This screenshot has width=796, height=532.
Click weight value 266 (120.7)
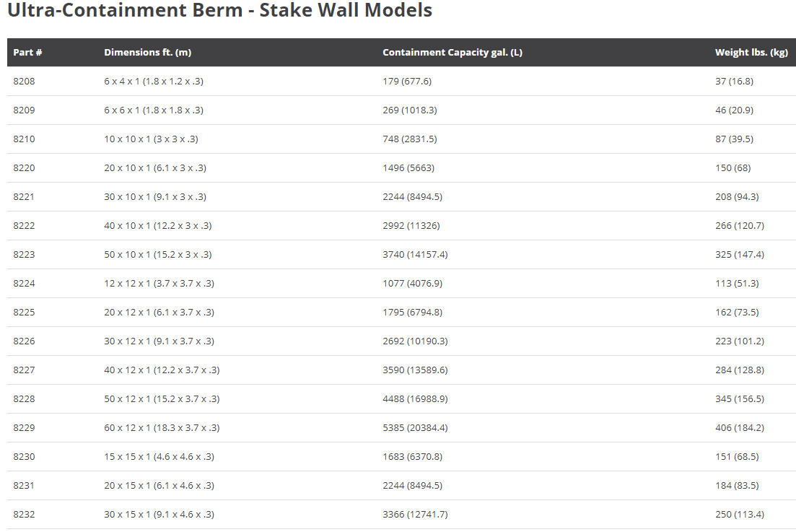click(x=740, y=226)
